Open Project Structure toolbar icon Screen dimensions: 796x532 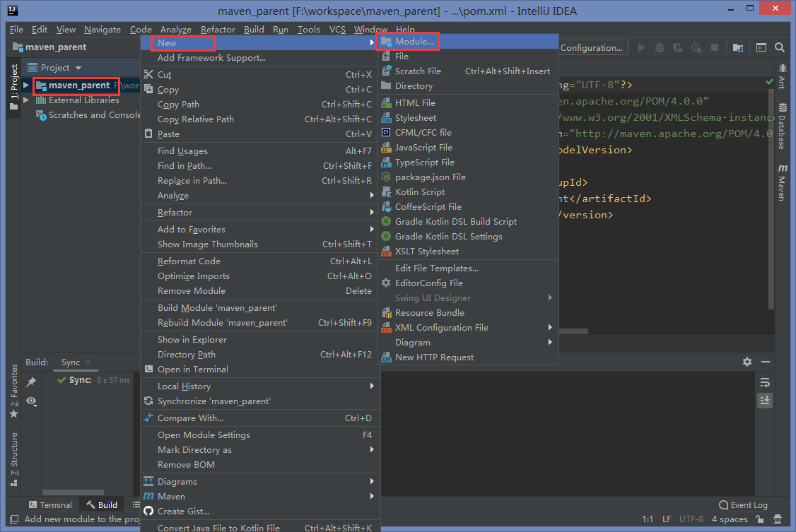738,47
